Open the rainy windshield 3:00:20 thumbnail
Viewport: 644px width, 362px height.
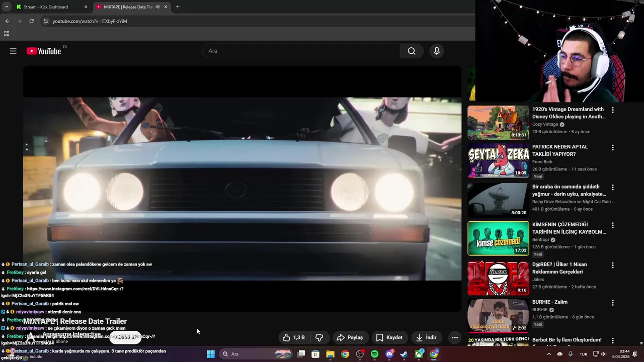pyautogui.click(x=498, y=200)
